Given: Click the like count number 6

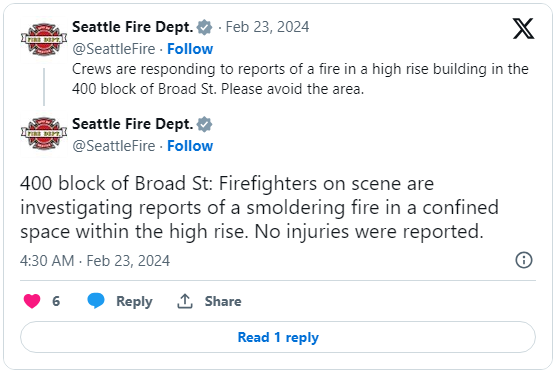Looking at the screenshot, I should (x=56, y=301).
